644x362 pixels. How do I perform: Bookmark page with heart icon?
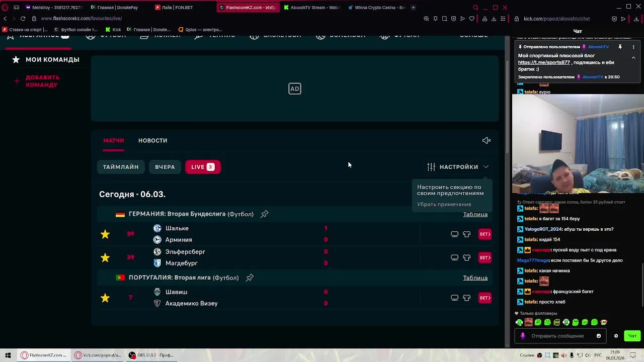point(471,19)
